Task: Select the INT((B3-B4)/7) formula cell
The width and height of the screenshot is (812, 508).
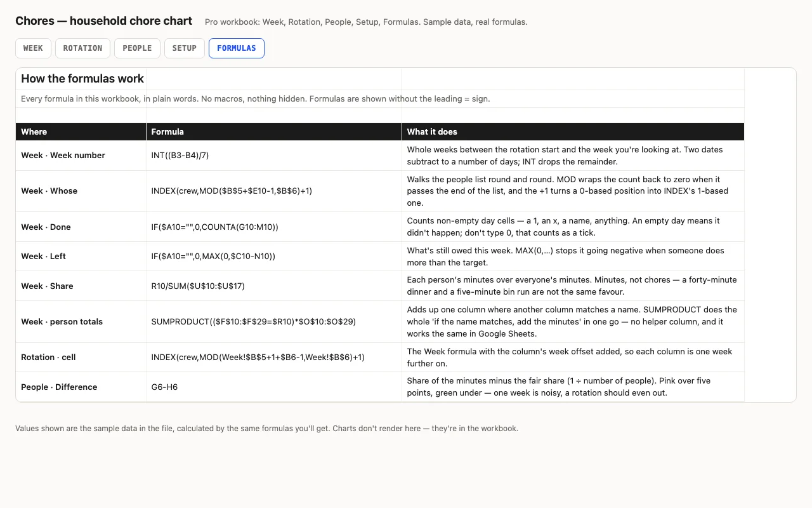Action: pyautogui.click(x=274, y=156)
